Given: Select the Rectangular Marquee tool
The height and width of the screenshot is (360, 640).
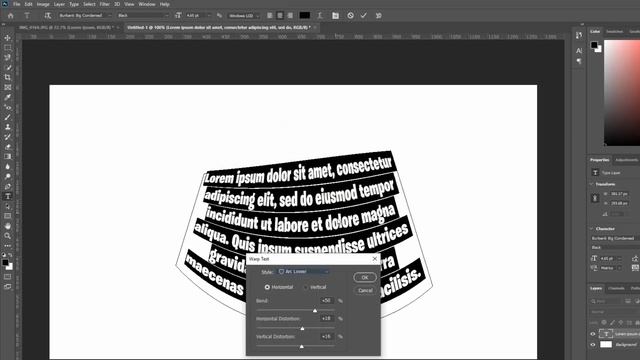Looking at the screenshot, I should 8,48.
